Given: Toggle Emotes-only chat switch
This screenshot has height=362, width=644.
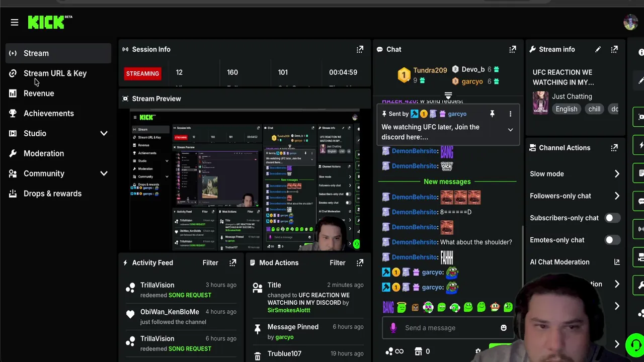Looking at the screenshot, I should click(x=612, y=240).
